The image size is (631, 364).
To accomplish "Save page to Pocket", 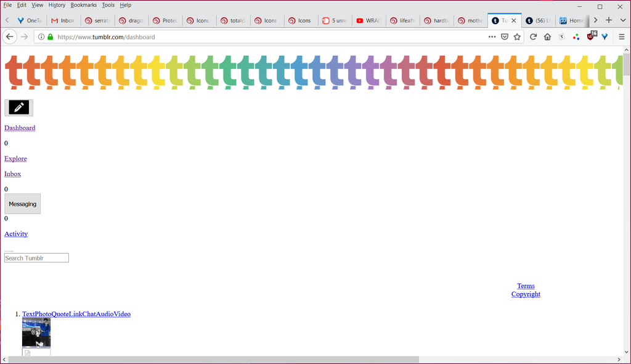I will pyautogui.click(x=505, y=36).
